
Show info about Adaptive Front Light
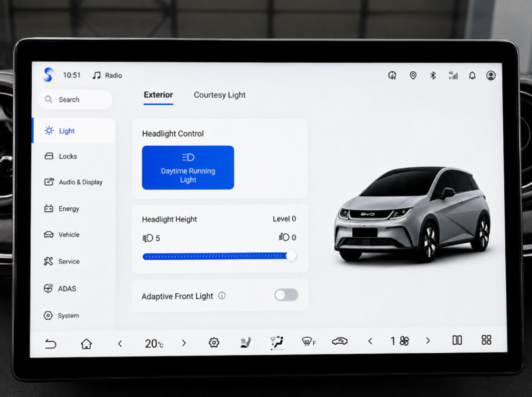pos(222,295)
